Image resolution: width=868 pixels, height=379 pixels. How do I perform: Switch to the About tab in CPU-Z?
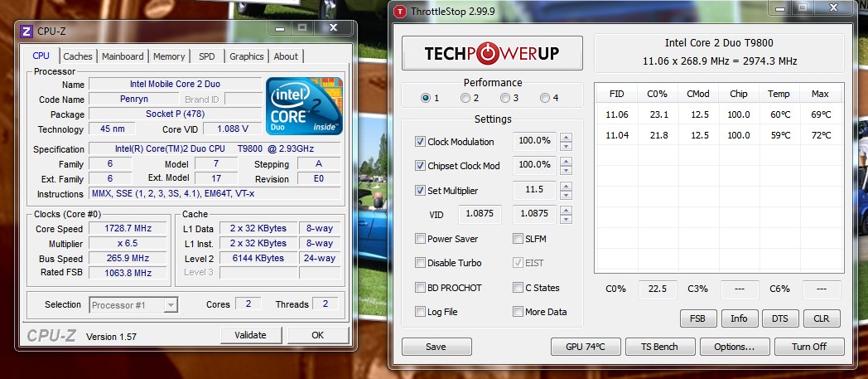pos(286,56)
